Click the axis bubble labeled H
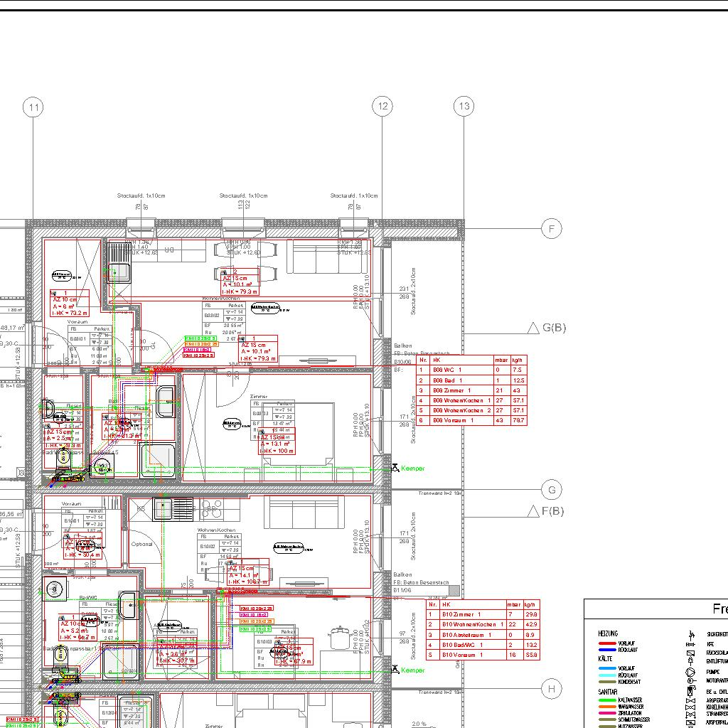Viewport: 728px width, 728px height. coord(551,688)
